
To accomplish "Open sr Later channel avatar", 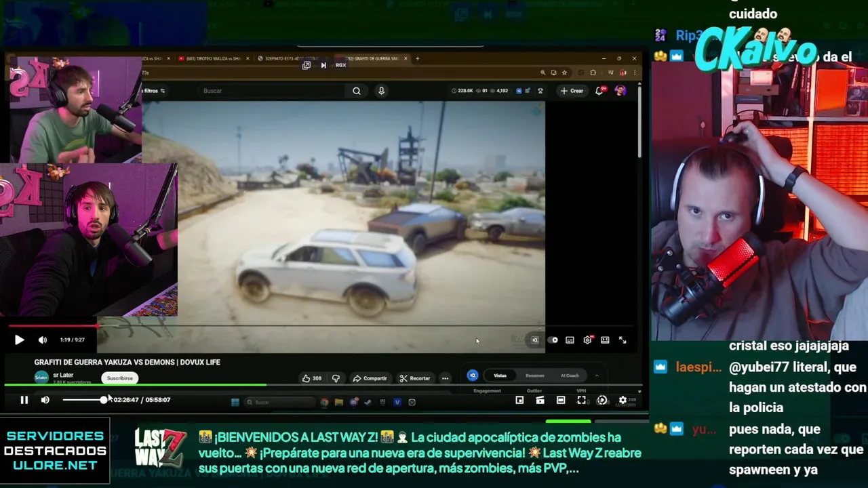I will click(41, 378).
